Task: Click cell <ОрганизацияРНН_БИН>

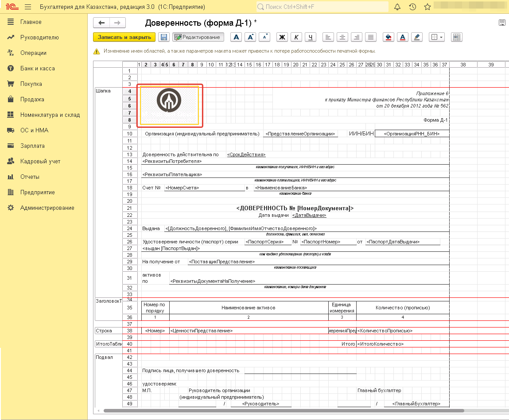Action: [x=412, y=134]
